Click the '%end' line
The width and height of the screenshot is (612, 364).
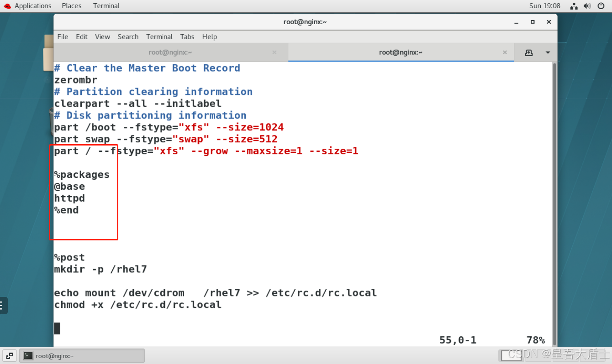click(66, 210)
